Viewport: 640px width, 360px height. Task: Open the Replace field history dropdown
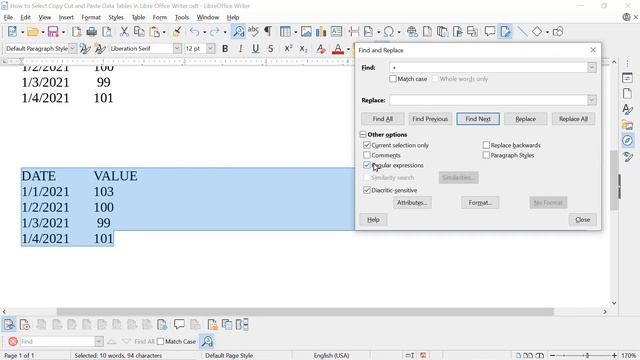click(591, 100)
